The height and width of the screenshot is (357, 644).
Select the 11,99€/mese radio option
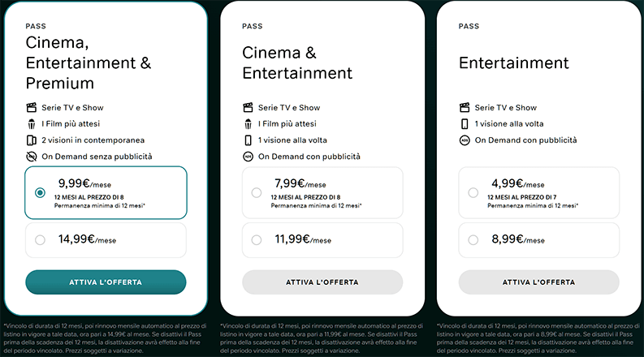[257, 240]
